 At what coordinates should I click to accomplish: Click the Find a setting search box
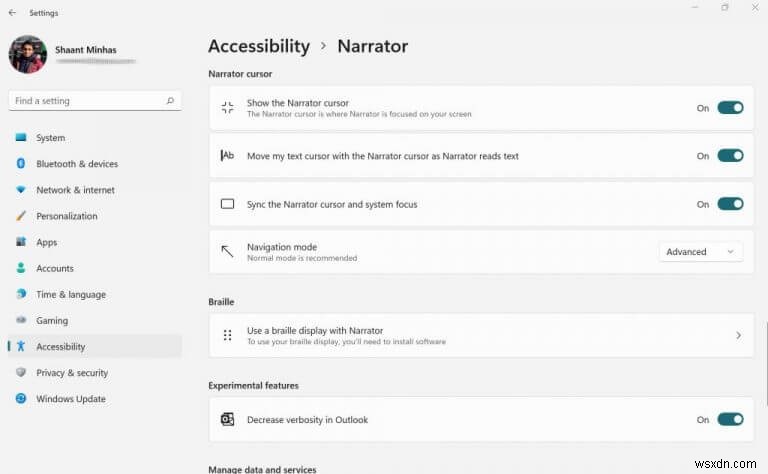pos(88,101)
